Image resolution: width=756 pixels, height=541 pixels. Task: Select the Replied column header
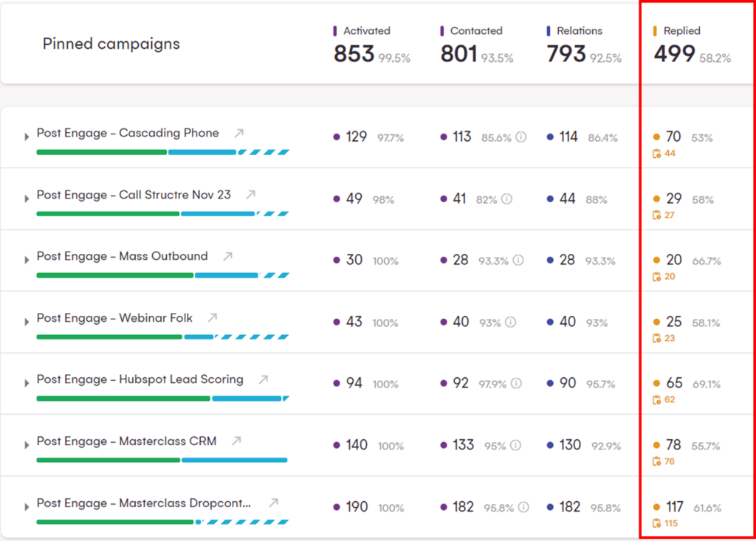[x=681, y=31]
